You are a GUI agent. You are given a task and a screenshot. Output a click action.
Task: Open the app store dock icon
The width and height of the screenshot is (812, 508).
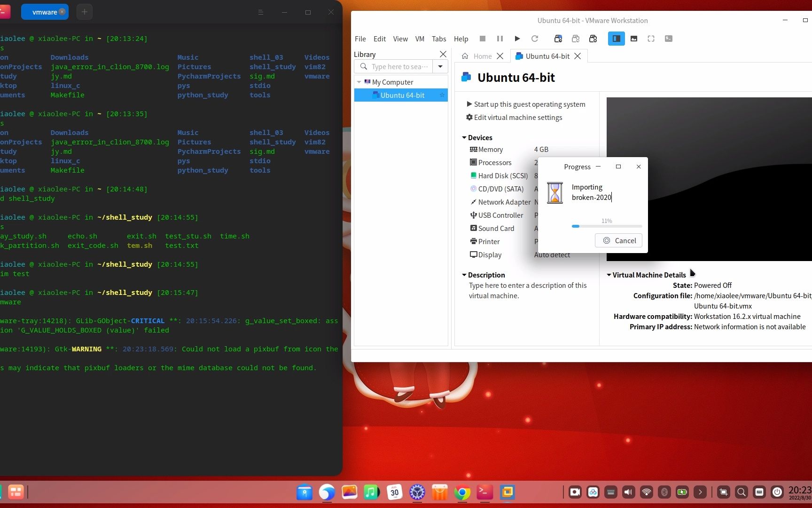pos(440,492)
